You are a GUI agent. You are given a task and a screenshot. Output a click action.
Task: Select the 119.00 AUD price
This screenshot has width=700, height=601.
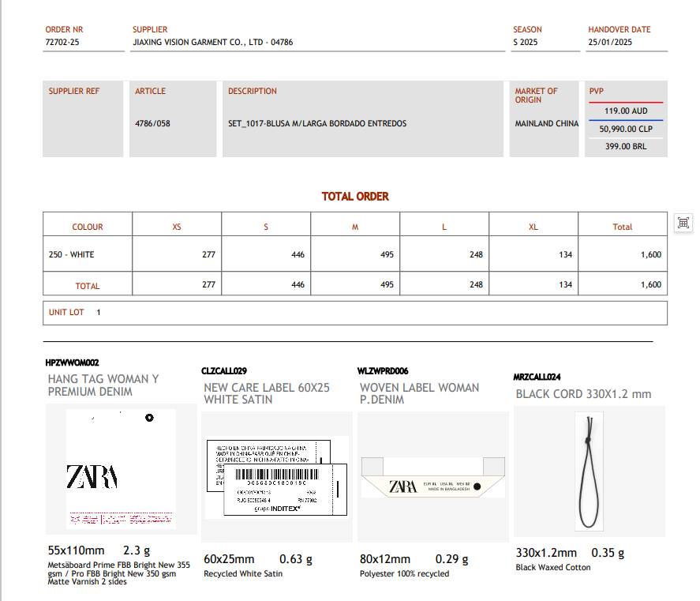[x=626, y=111]
